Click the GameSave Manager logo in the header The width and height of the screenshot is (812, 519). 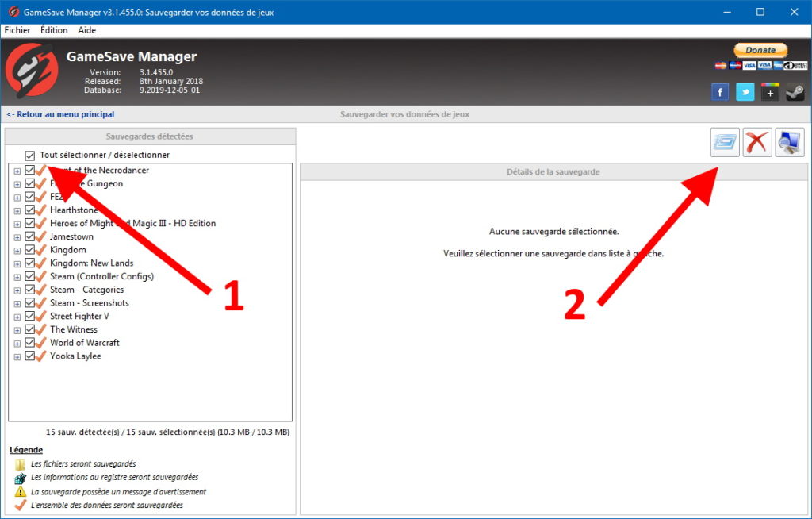tap(32, 70)
